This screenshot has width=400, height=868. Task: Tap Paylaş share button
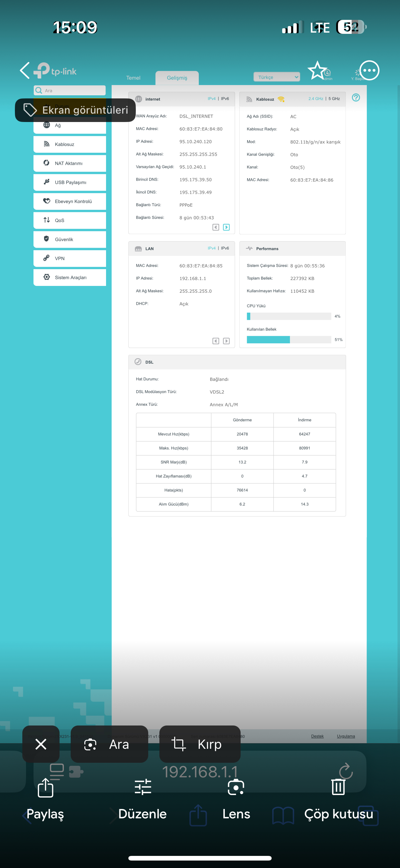(x=46, y=799)
